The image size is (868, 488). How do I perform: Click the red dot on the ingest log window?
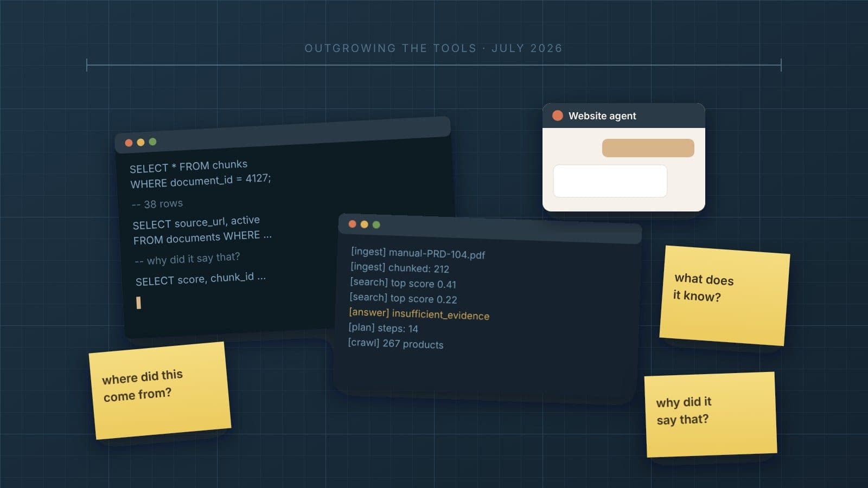pyautogui.click(x=352, y=224)
